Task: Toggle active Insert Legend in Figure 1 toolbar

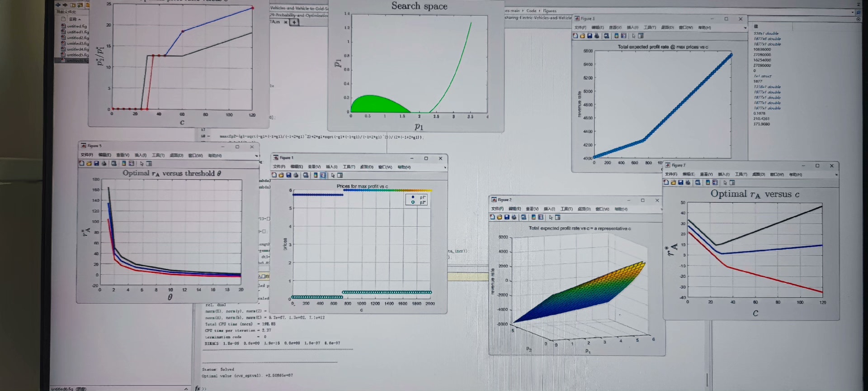Action: coord(323,175)
